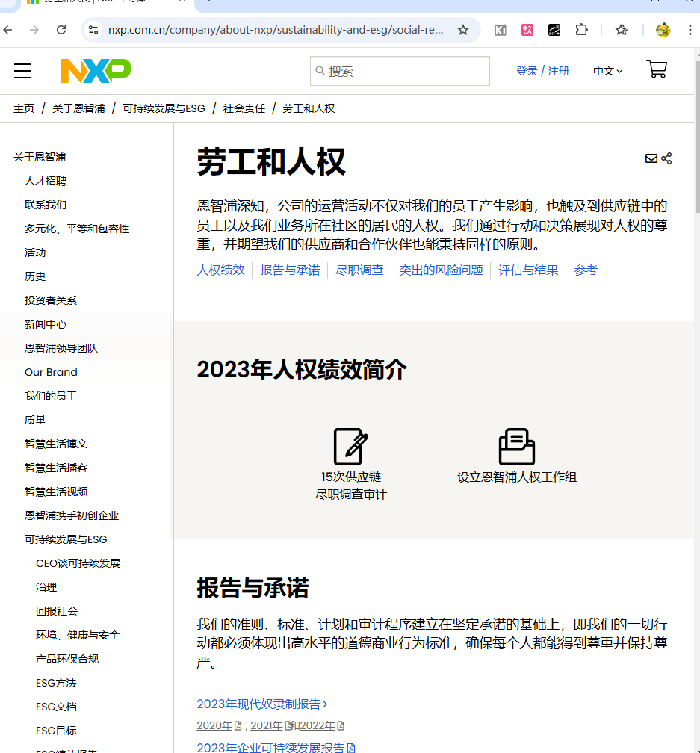
Task: Open the browser favorites star list
Action: click(x=622, y=30)
